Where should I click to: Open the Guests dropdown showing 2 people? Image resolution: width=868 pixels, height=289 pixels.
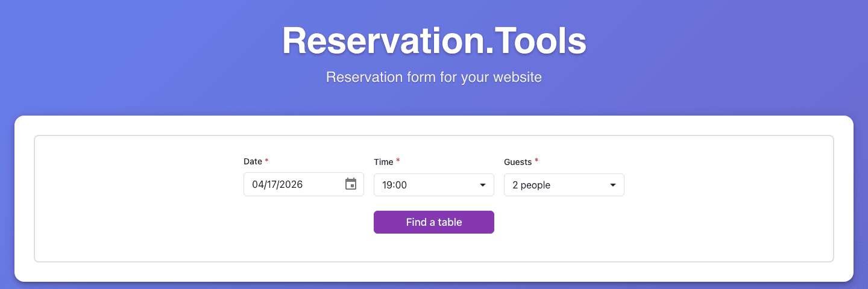click(x=564, y=185)
